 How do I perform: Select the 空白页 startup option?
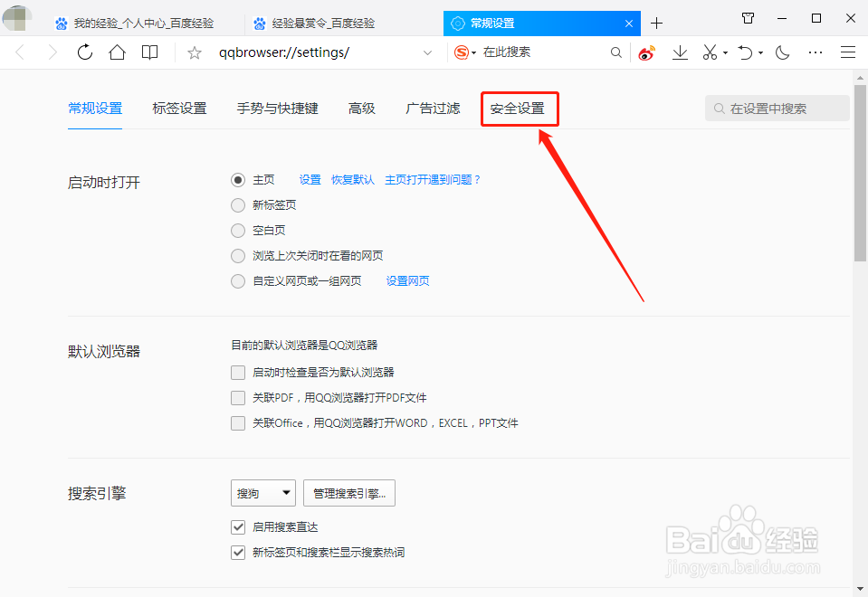pyautogui.click(x=238, y=231)
